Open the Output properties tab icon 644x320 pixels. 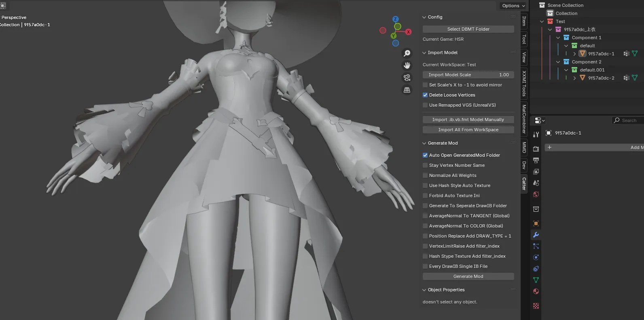pos(536,160)
